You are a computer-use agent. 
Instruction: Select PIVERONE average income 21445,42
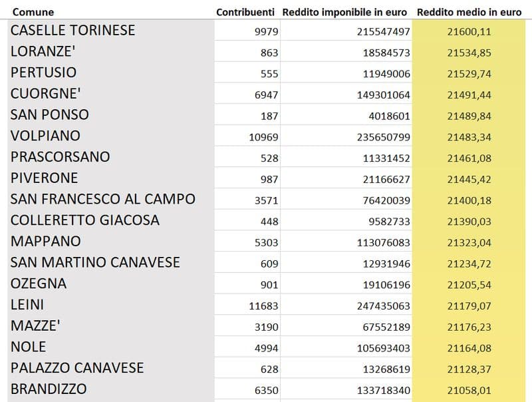[x=469, y=179]
